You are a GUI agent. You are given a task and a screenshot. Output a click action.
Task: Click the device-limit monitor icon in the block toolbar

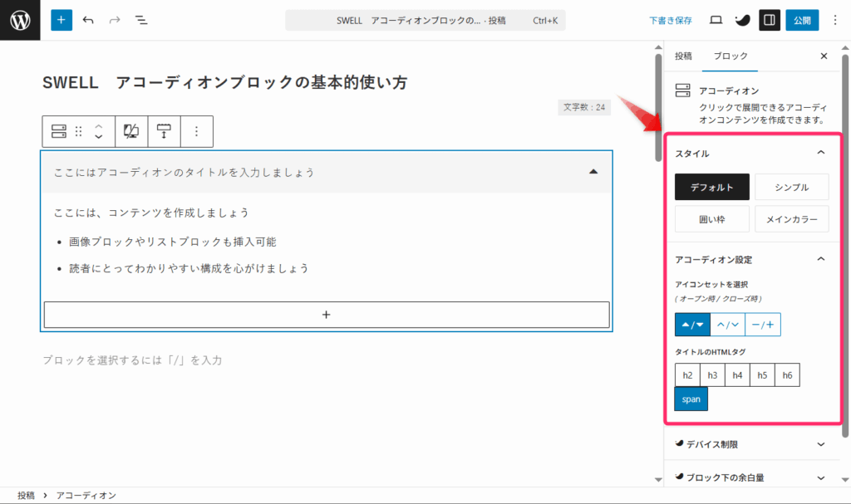131,131
